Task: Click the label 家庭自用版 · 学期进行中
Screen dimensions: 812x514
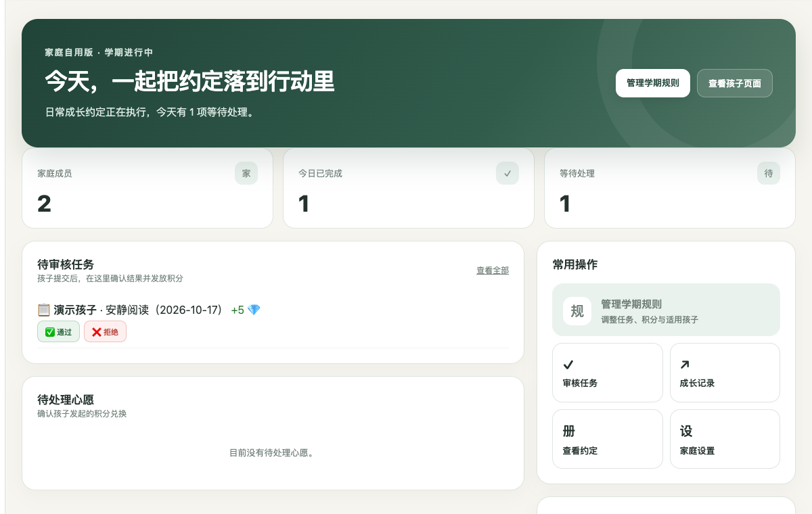Action: pos(99,52)
